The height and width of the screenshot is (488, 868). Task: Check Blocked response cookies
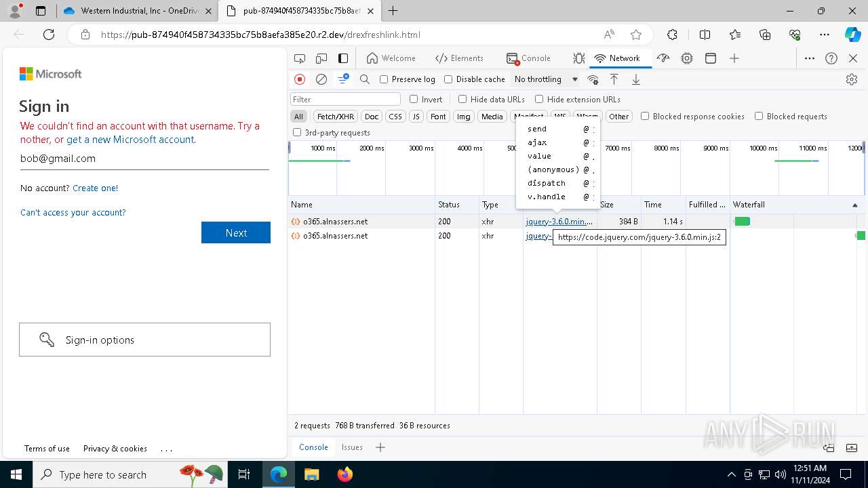point(645,116)
